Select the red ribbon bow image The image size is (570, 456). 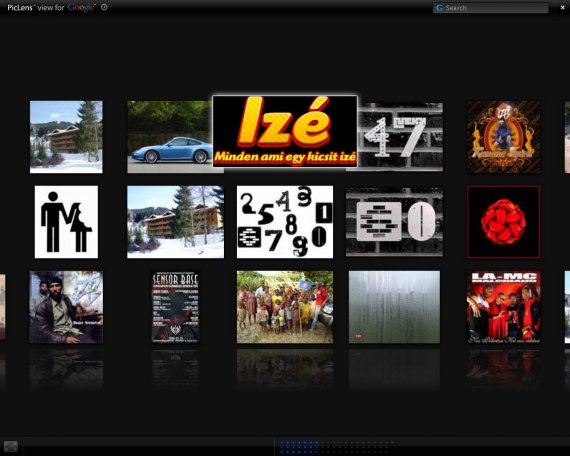(503, 222)
